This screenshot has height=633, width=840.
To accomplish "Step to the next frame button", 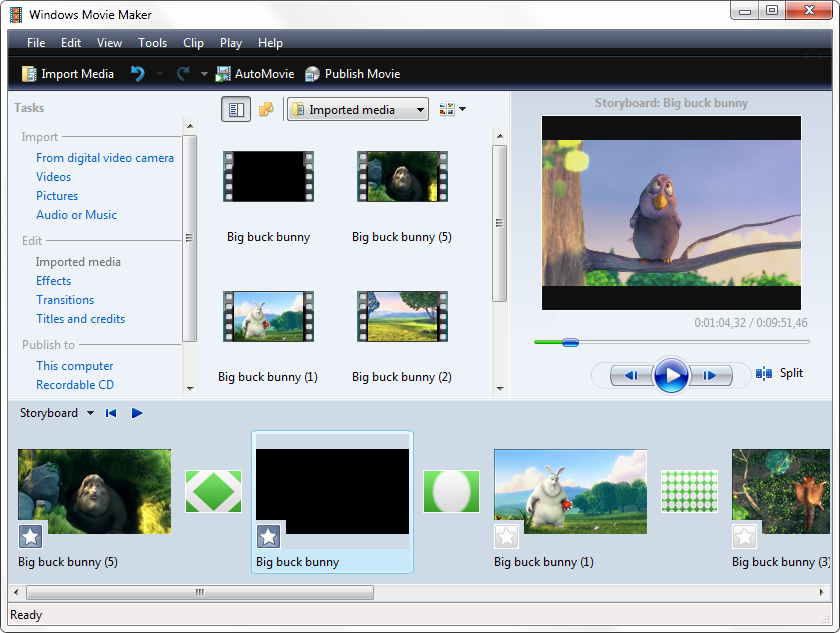I will click(710, 375).
